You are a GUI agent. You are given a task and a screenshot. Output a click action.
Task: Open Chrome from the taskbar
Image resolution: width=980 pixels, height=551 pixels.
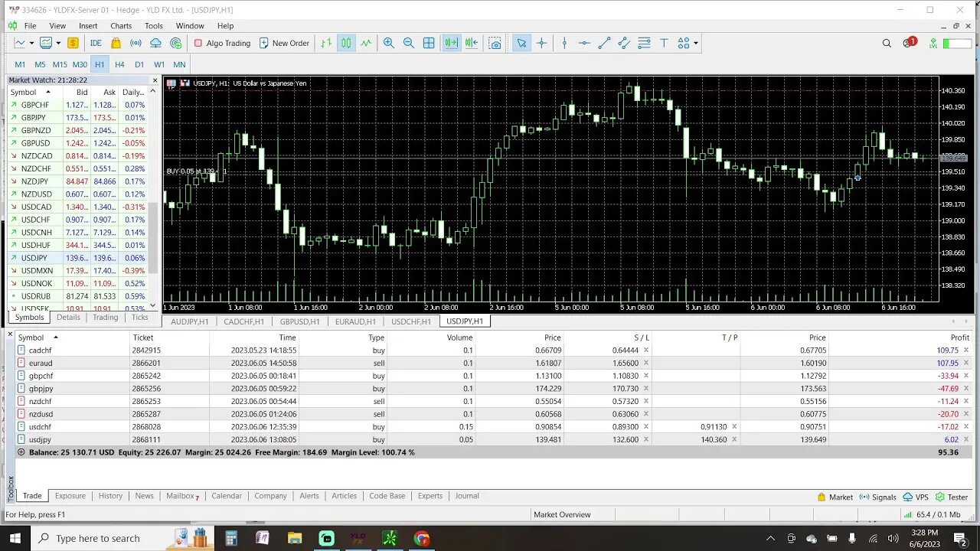point(422,539)
